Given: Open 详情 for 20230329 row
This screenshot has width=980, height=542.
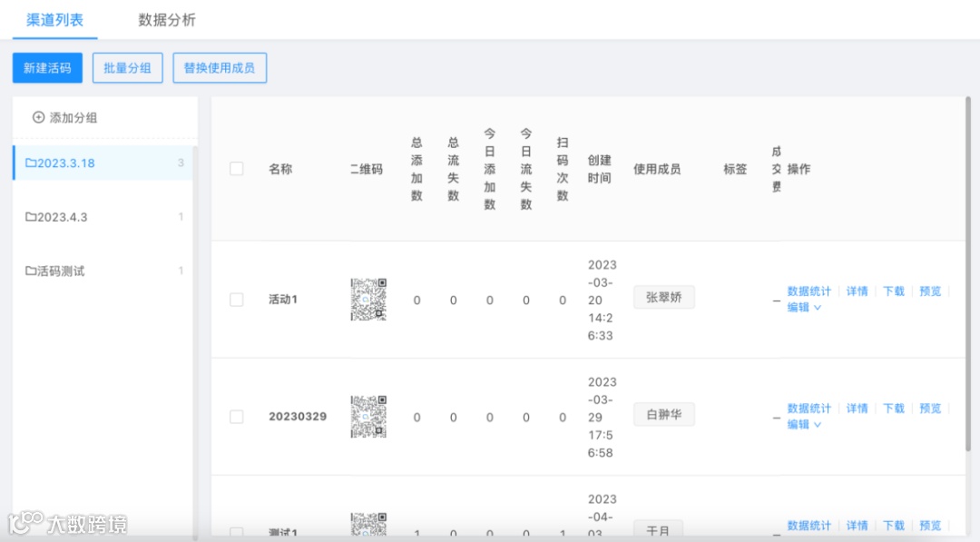Looking at the screenshot, I should [x=857, y=409].
